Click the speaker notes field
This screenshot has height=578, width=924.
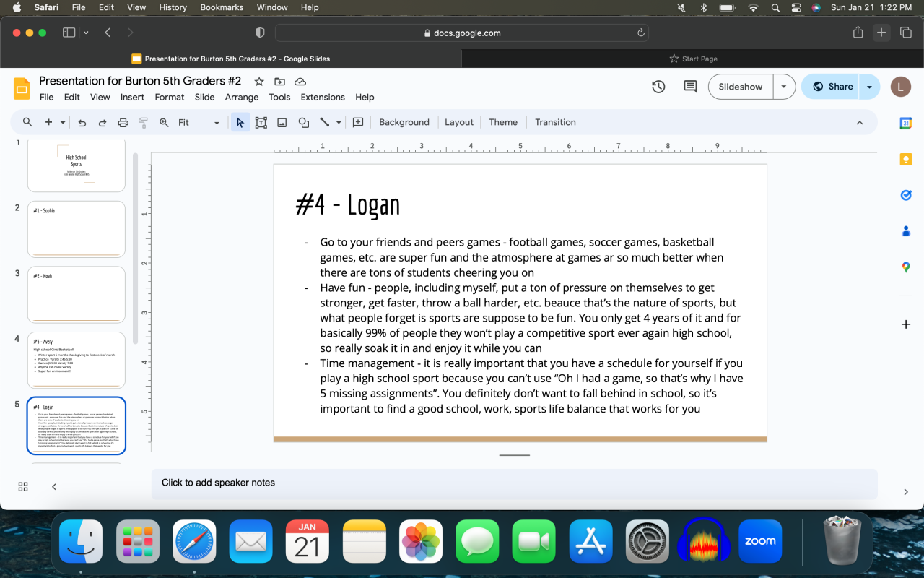[x=514, y=483]
